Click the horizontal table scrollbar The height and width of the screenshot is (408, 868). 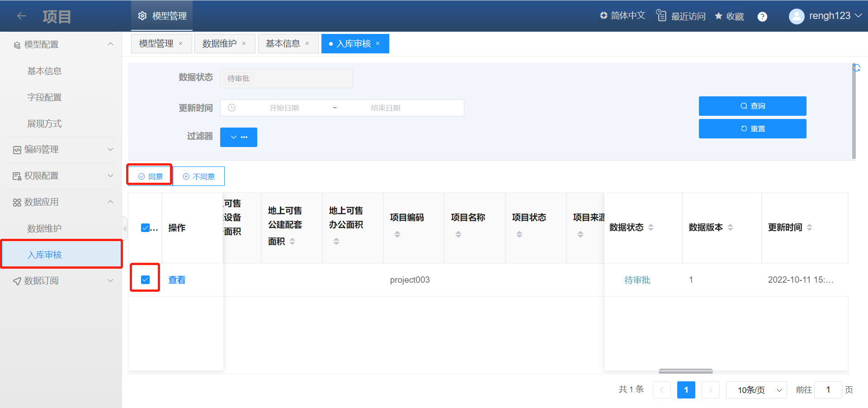pos(685,371)
